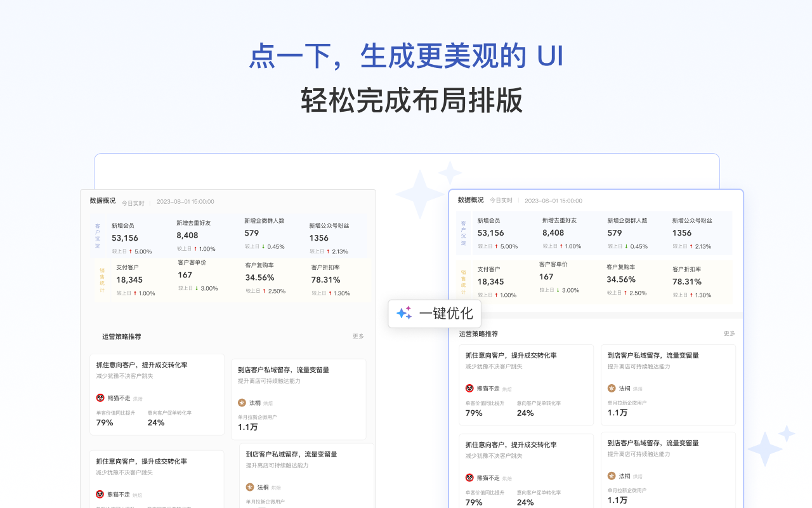812x508 pixels.
Task: Click panda avatar in left panel's upper card
Action: click(100, 398)
